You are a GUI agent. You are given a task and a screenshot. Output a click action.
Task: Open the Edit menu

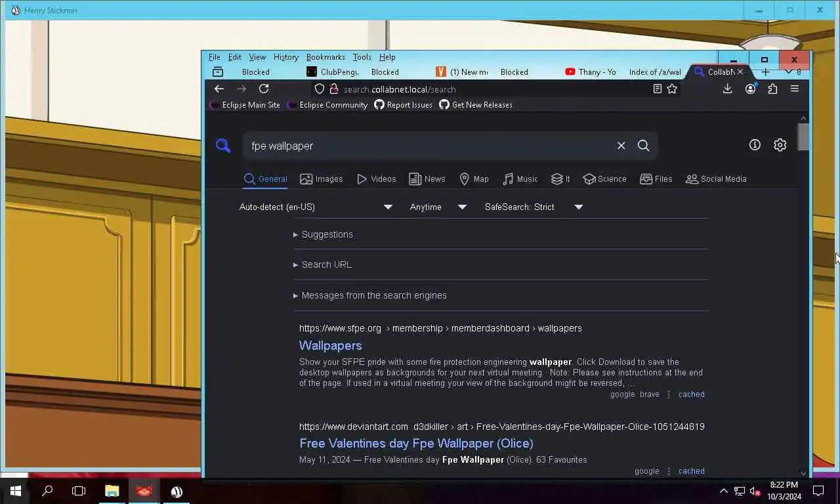[x=234, y=57]
